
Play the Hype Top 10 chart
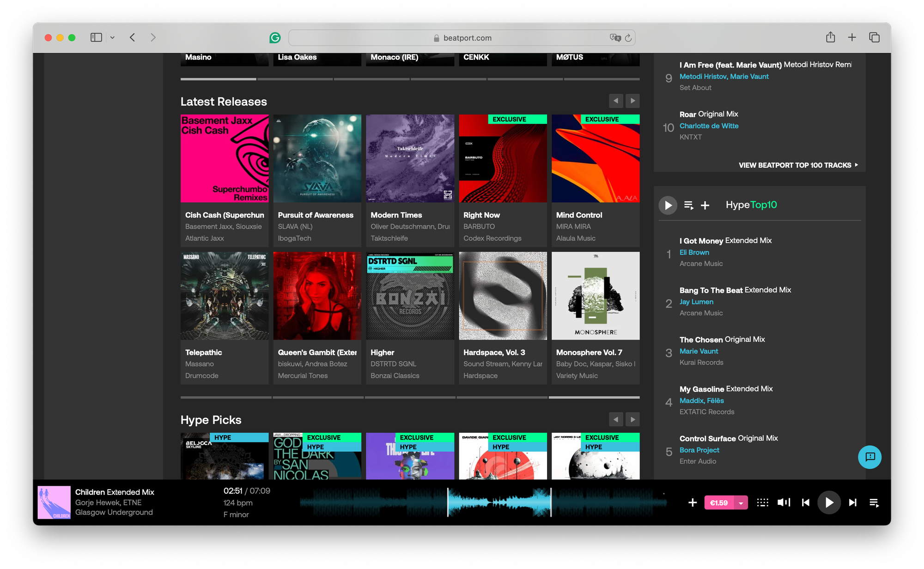[x=668, y=205]
